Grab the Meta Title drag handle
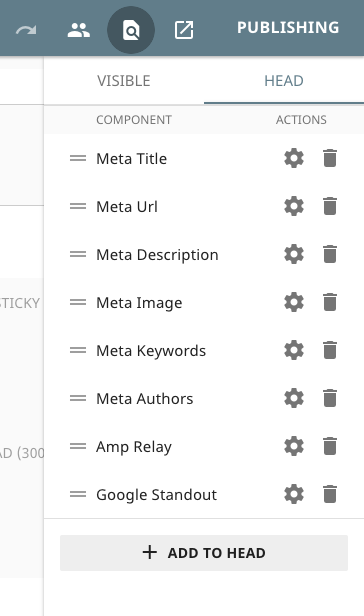The height and width of the screenshot is (616, 364). pyautogui.click(x=78, y=158)
